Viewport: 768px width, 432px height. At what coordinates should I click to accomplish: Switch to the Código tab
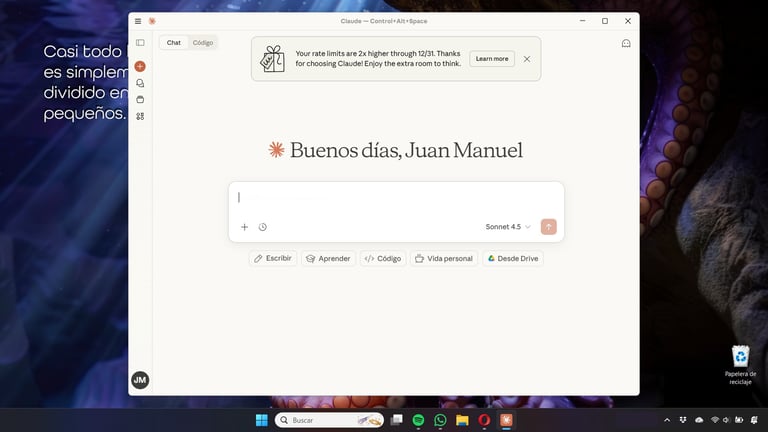(x=203, y=43)
